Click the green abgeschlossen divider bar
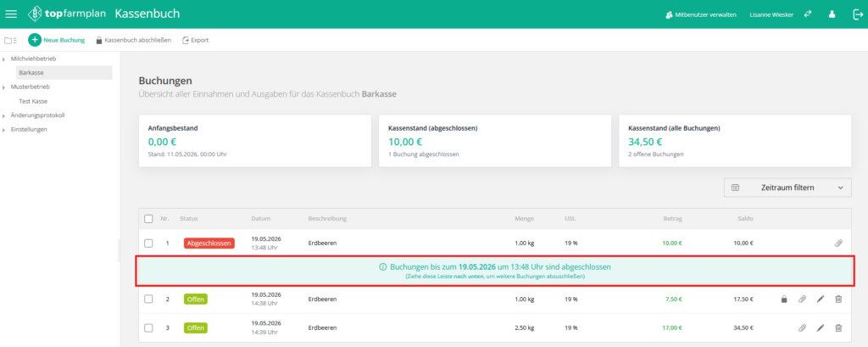The image size is (868, 347). (495, 271)
